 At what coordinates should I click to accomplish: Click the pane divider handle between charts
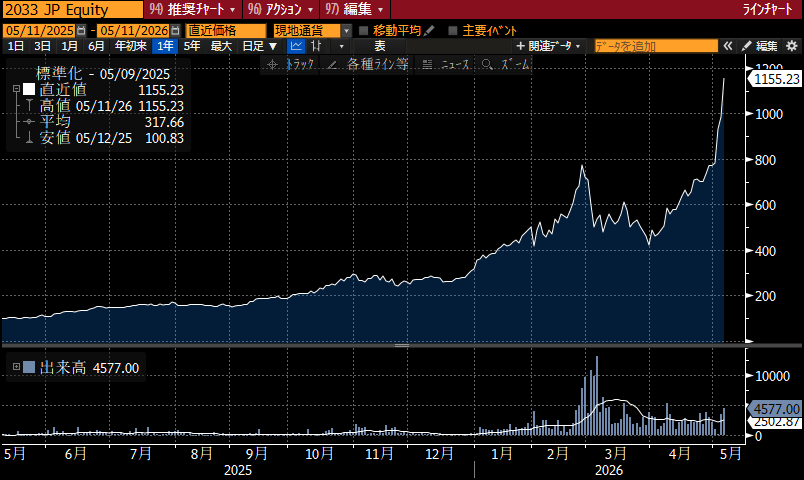pyautogui.click(x=401, y=346)
